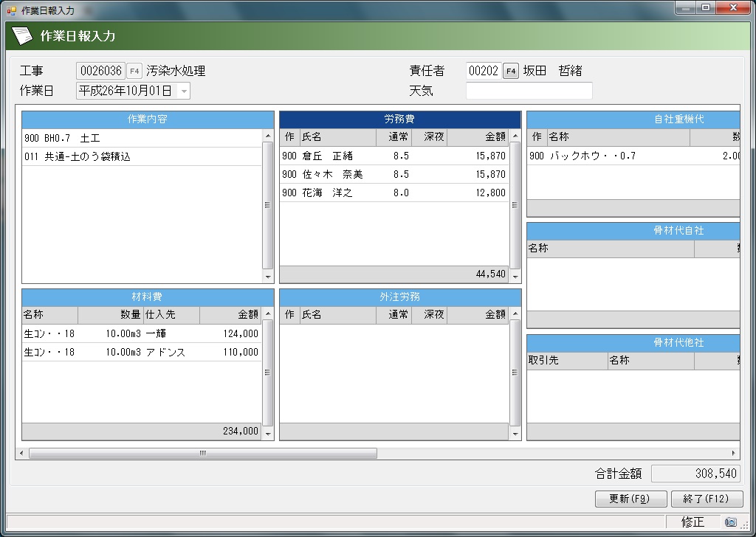Open the 作業日 date dropdown
Image resolution: width=756 pixels, height=537 pixels.
point(183,91)
